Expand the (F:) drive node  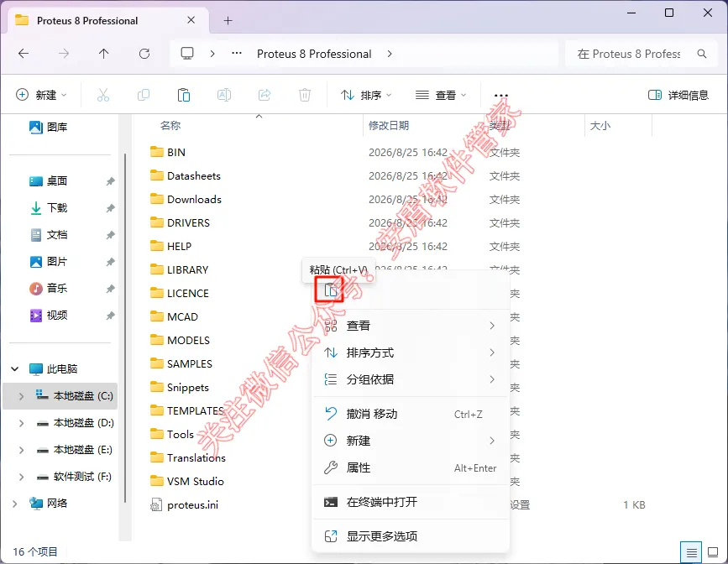tap(21, 477)
